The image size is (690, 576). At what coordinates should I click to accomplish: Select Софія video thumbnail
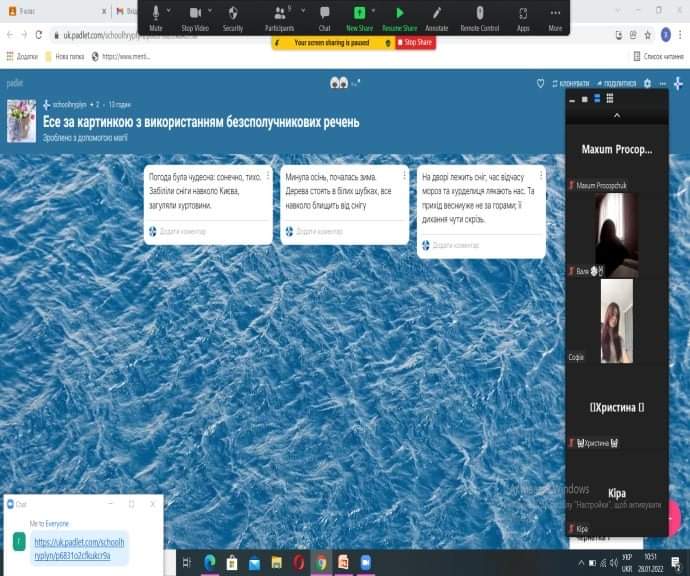[617, 321]
